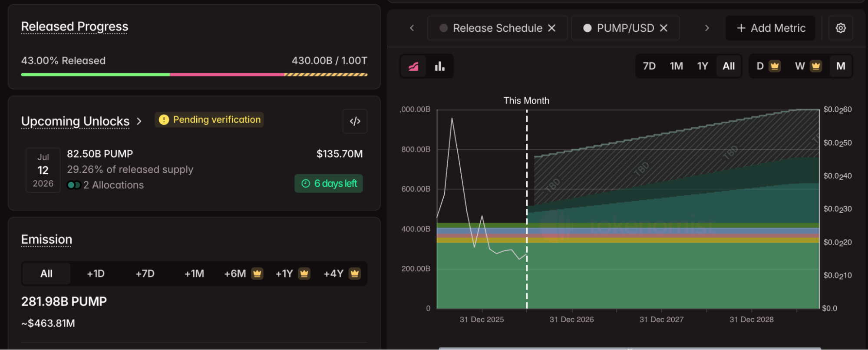868x350 pixels.
Task: Open the Released Progress heading link
Action: (x=75, y=26)
